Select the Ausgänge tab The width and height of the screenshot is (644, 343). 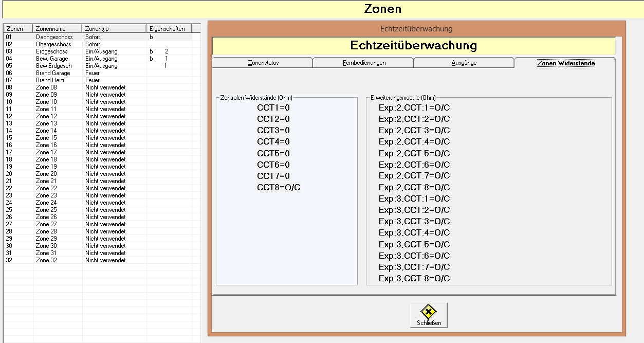click(464, 63)
